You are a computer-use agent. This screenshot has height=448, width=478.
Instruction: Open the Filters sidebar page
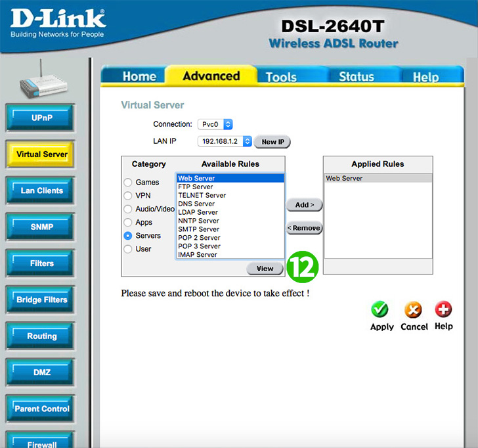tap(40, 263)
